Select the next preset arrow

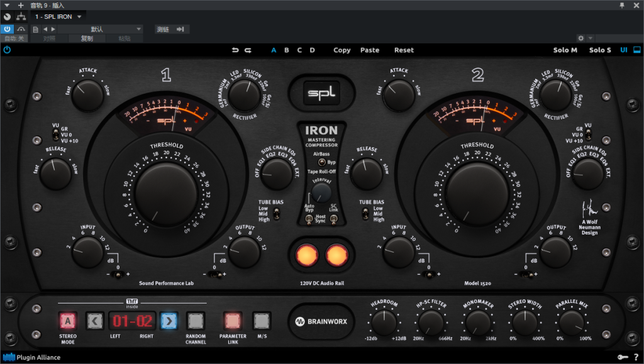pyautogui.click(x=53, y=29)
